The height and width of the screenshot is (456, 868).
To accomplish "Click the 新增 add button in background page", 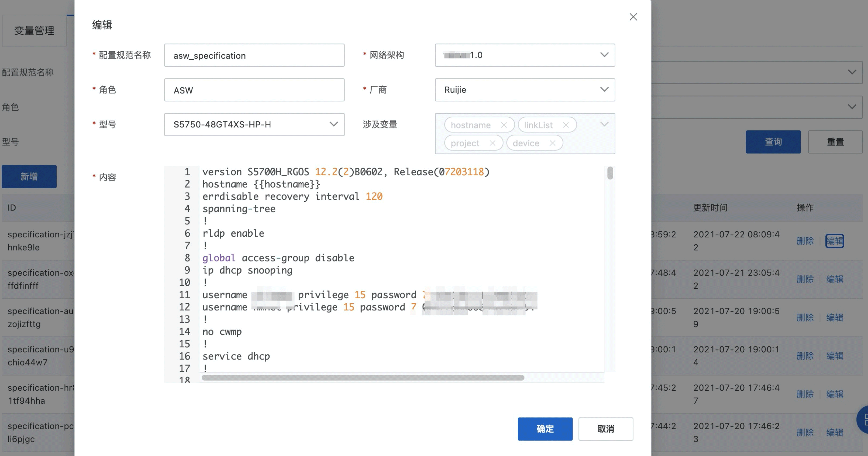I will click(29, 176).
